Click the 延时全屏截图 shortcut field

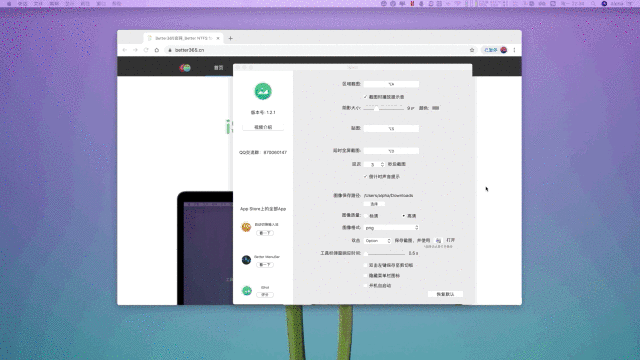coord(391,151)
